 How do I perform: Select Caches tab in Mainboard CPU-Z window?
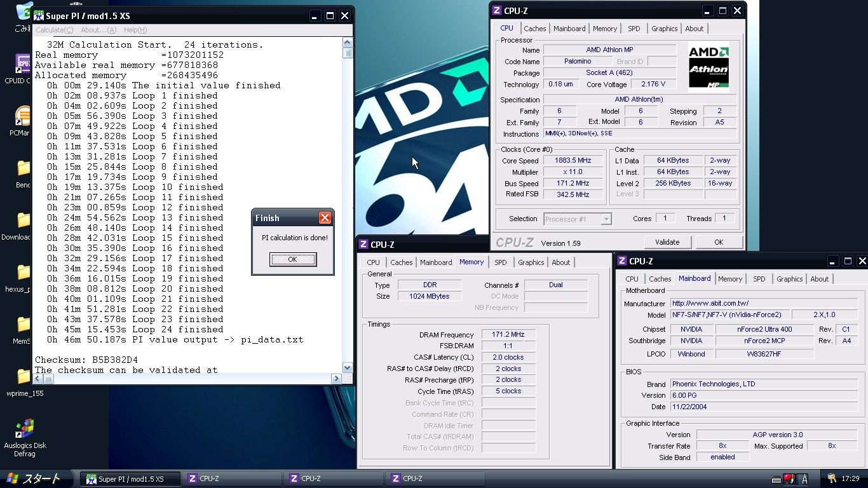point(660,279)
